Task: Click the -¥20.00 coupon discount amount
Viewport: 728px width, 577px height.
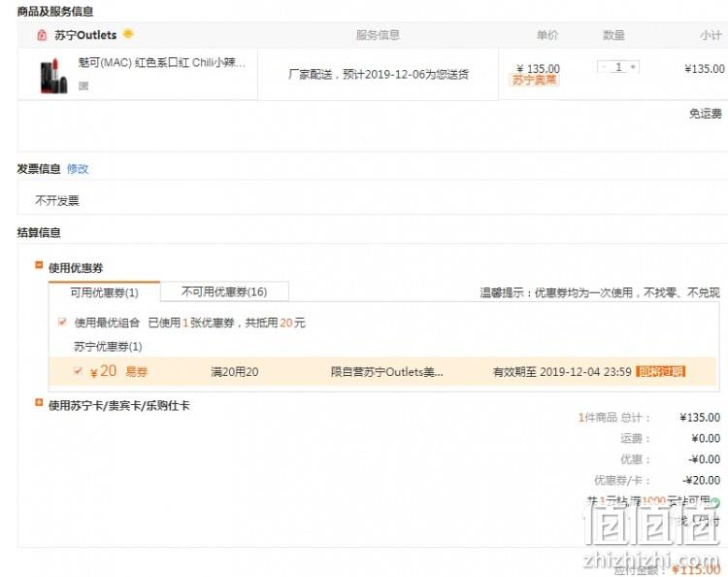Action: click(702, 480)
